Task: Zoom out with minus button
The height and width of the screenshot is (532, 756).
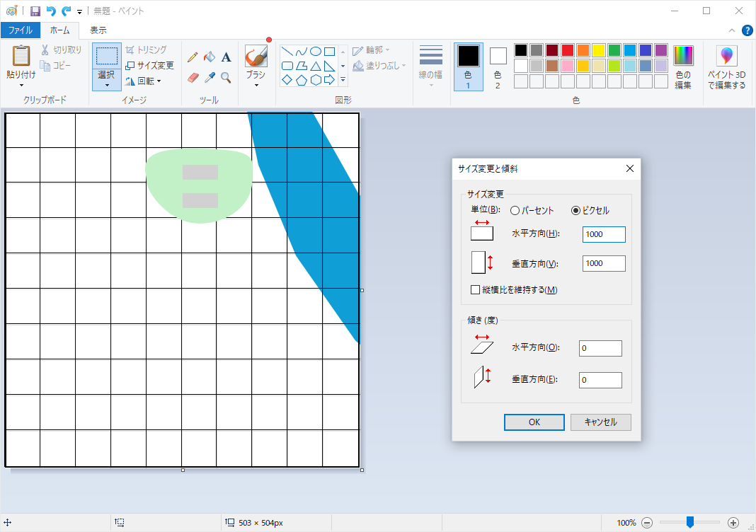Action: 647,523
